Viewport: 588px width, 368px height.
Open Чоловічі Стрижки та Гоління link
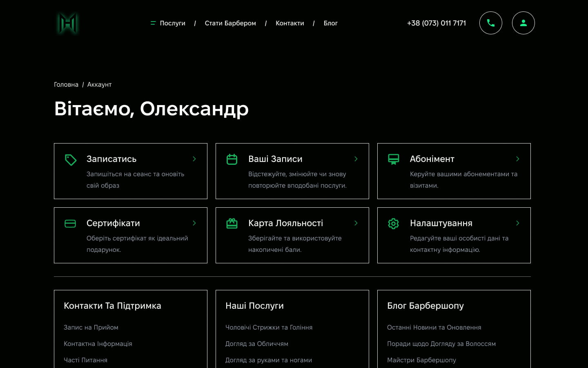click(x=269, y=327)
